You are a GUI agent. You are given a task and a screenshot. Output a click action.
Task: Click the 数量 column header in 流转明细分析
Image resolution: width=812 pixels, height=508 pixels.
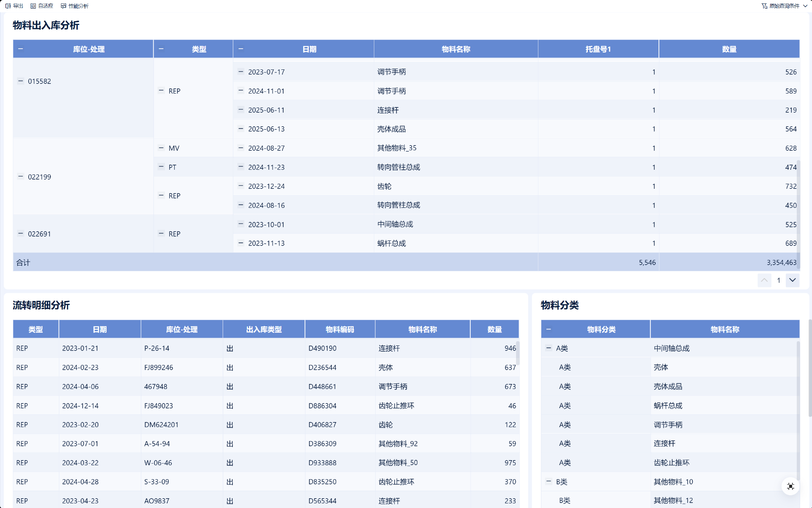(x=494, y=329)
